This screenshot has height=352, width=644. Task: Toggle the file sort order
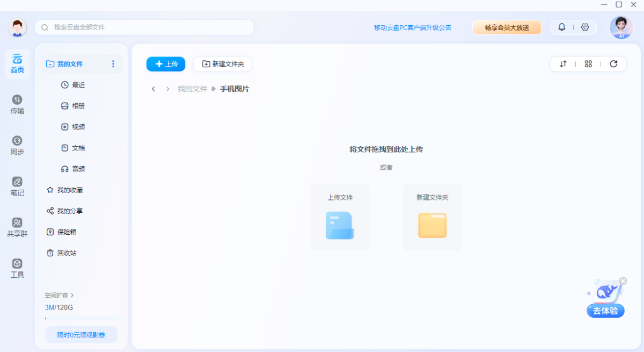pos(563,63)
